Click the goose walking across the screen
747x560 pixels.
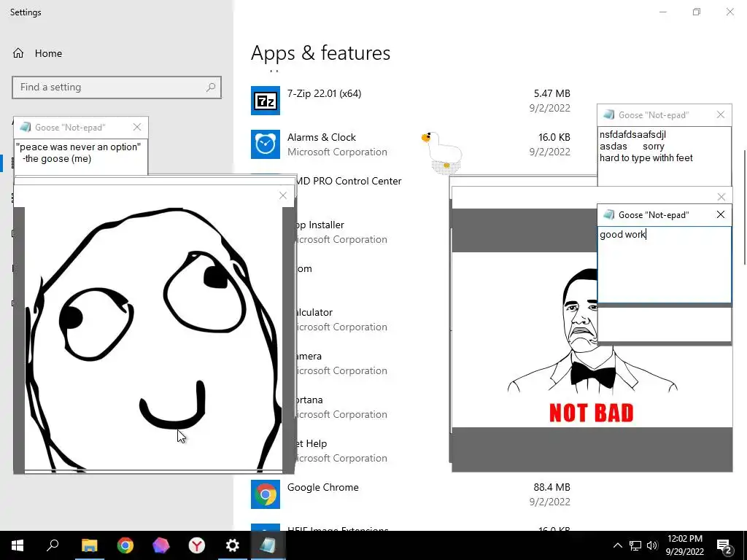click(442, 152)
